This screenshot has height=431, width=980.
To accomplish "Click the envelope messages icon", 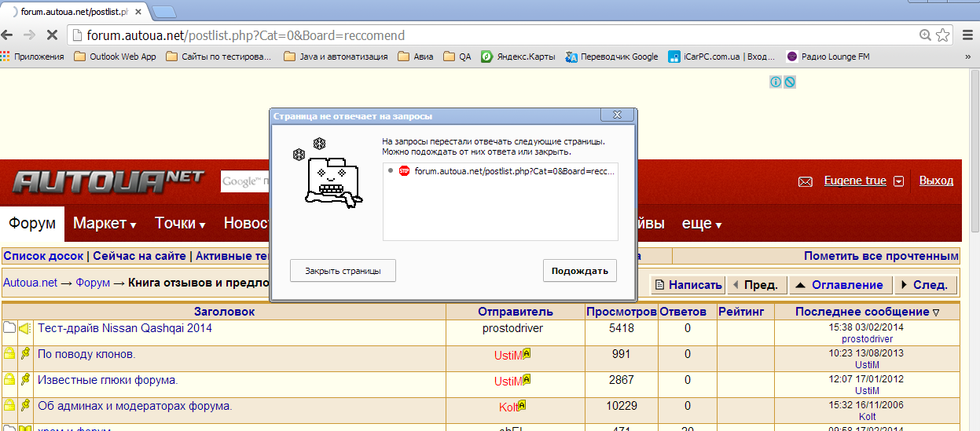I will [x=805, y=181].
